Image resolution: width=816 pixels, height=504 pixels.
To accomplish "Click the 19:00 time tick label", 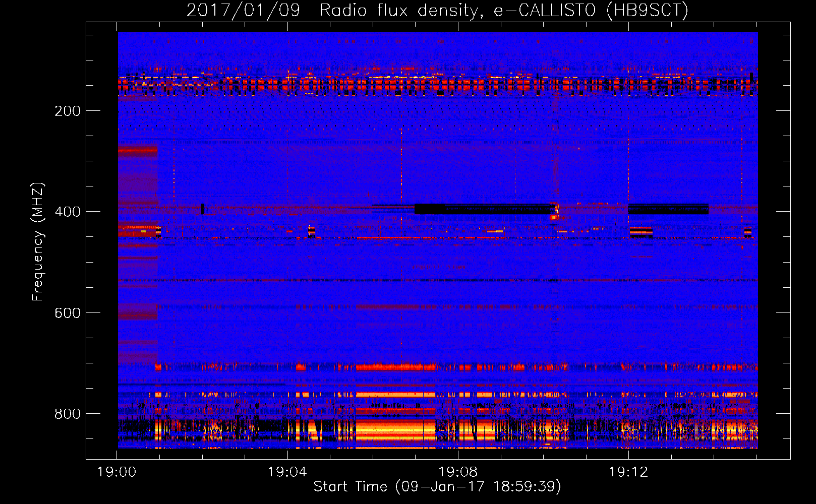I will pyautogui.click(x=116, y=472).
